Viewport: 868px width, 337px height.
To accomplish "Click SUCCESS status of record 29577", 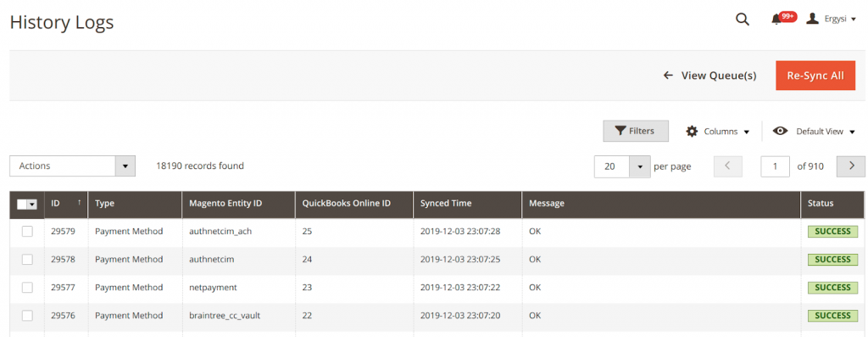I will point(832,288).
